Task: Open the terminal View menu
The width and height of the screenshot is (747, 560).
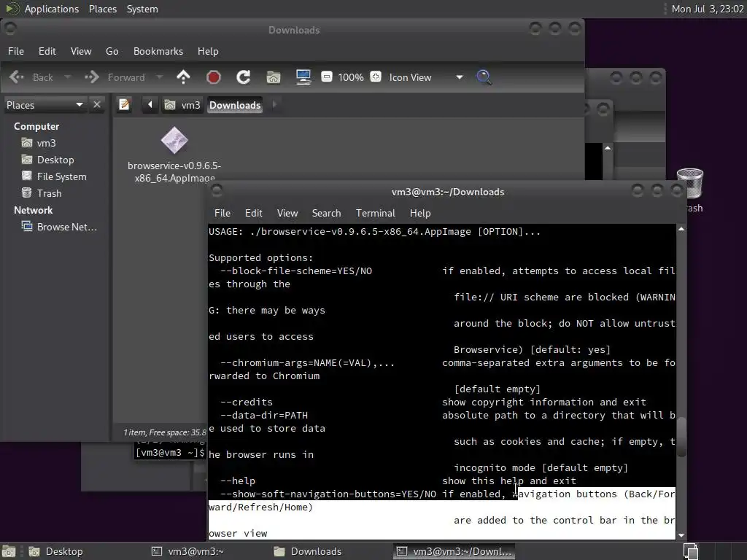Action: pos(287,213)
